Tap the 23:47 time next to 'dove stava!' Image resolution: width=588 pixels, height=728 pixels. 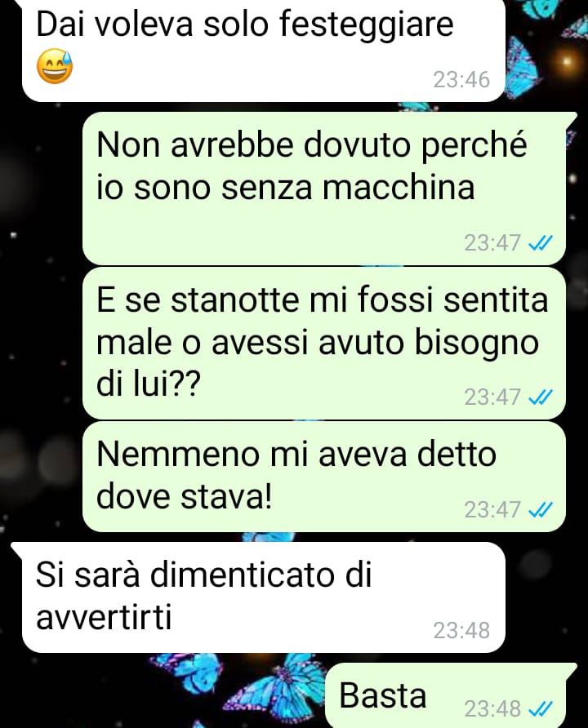tap(492, 510)
